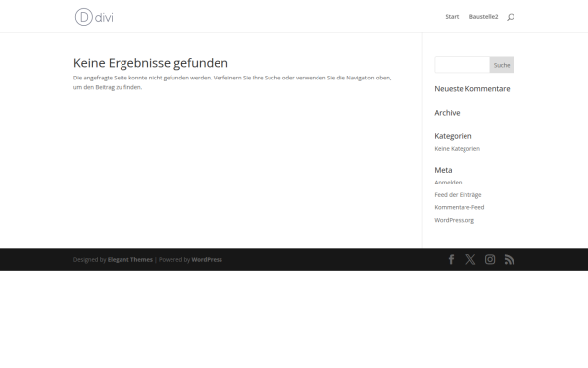The height and width of the screenshot is (368, 588).
Task: Open the Anmelden link under Meta
Action: 448,183
